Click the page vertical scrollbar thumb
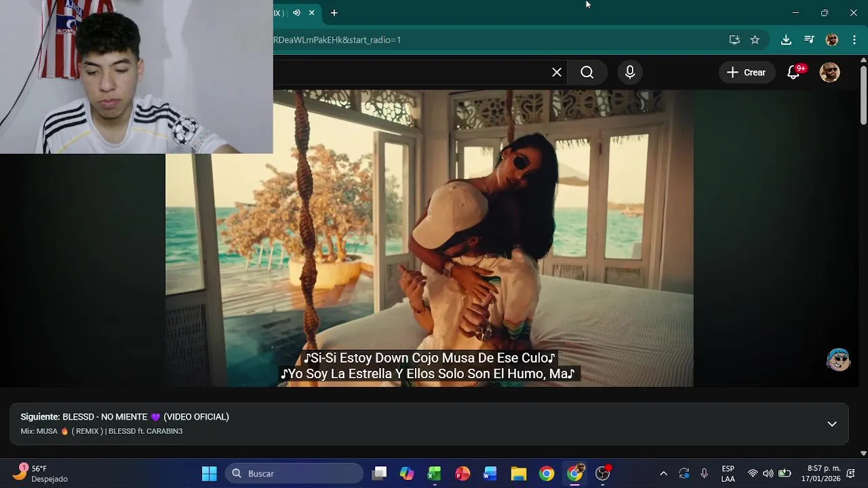Image resolution: width=868 pixels, height=488 pixels. pos(863,95)
